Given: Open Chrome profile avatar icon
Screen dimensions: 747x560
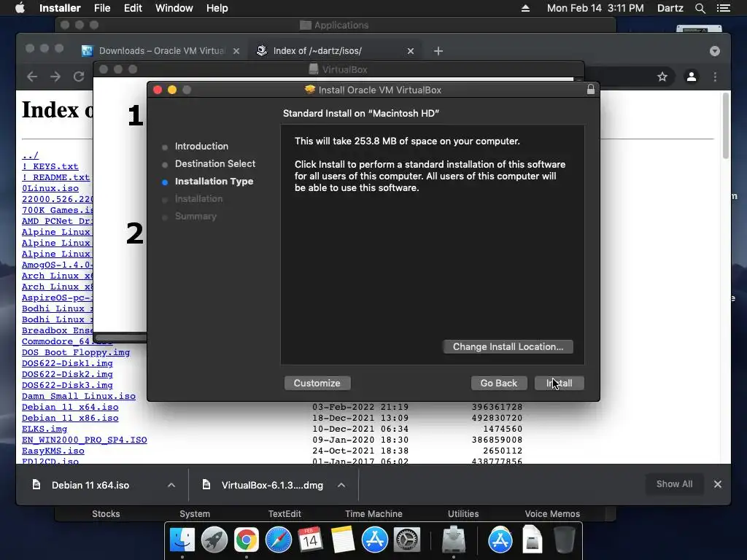Looking at the screenshot, I should tap(692, 77).
